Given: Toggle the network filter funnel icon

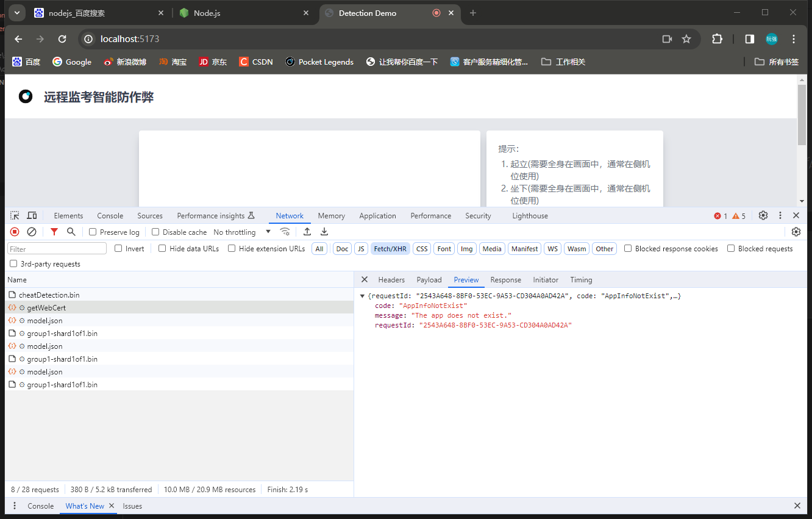Looking at the screenshot, I should (x=54, y=232).
